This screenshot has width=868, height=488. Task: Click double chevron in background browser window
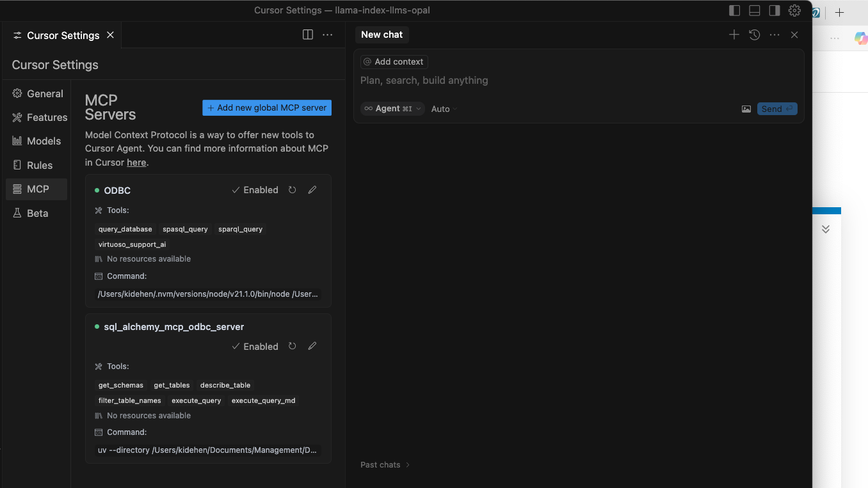[x=826, y=229]
